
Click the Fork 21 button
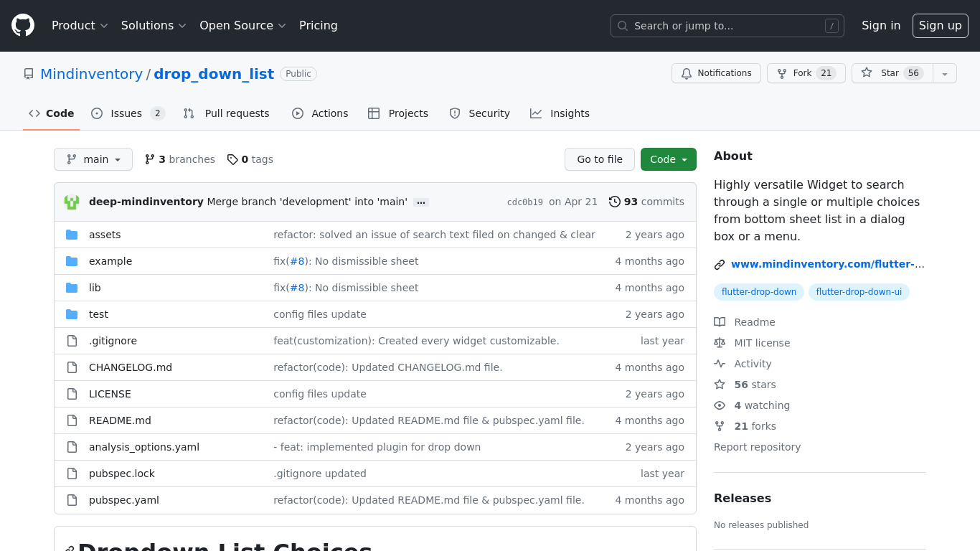click(806, 73)
